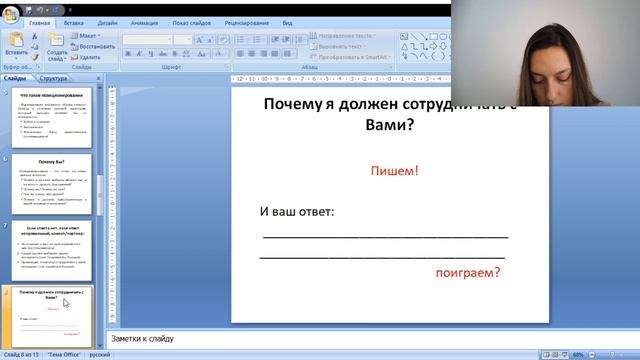This screenshot has height=360, width=640.
Task: Click the Numbering list icon
Action: (257, 40)
